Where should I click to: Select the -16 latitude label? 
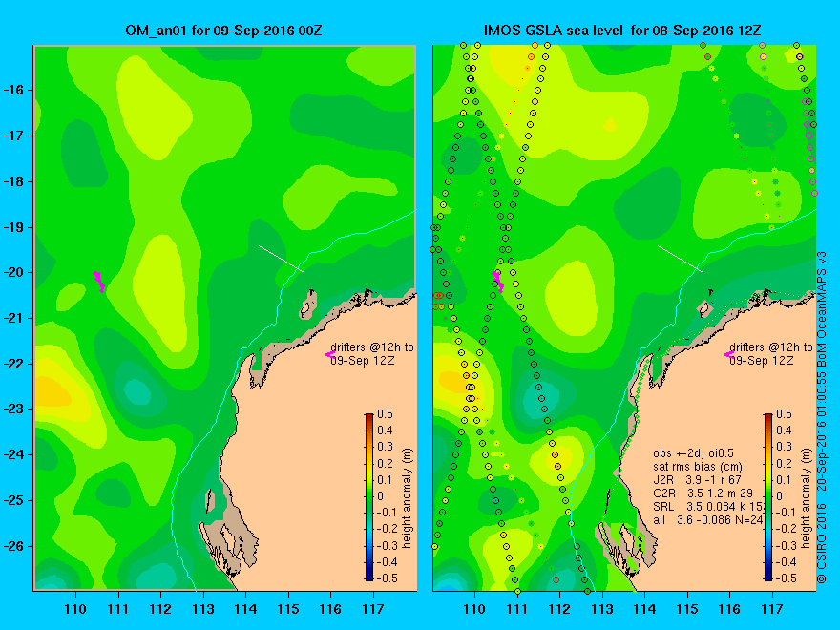point(14,90)
